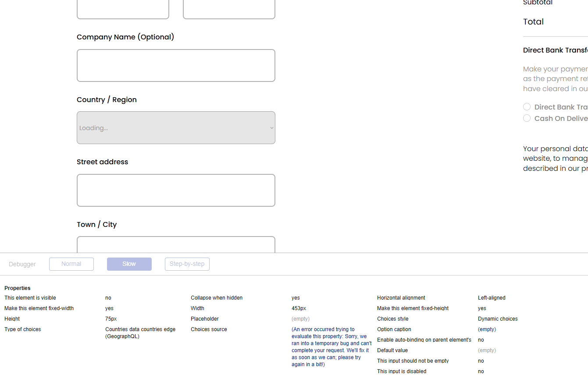This screenshot has width=588, height=378.
Task: Click the 'Street address' form label
Action: (x=103, y=162)
